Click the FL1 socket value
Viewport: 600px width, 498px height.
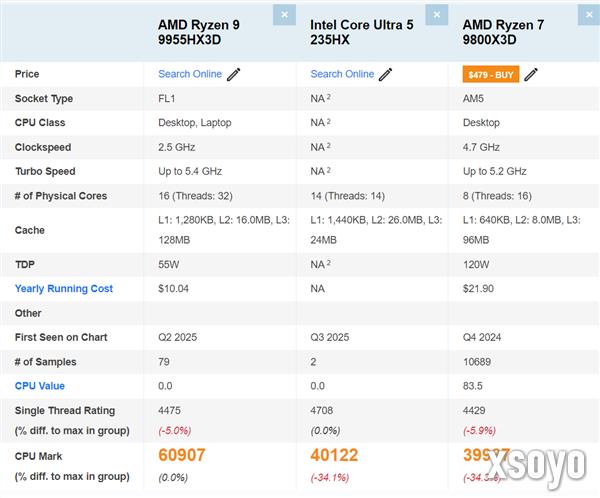pos(166,98)
